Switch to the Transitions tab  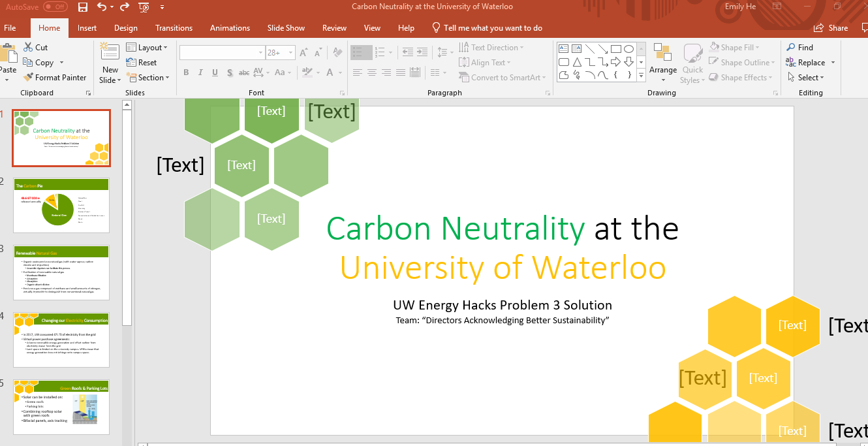pos(174,28)
